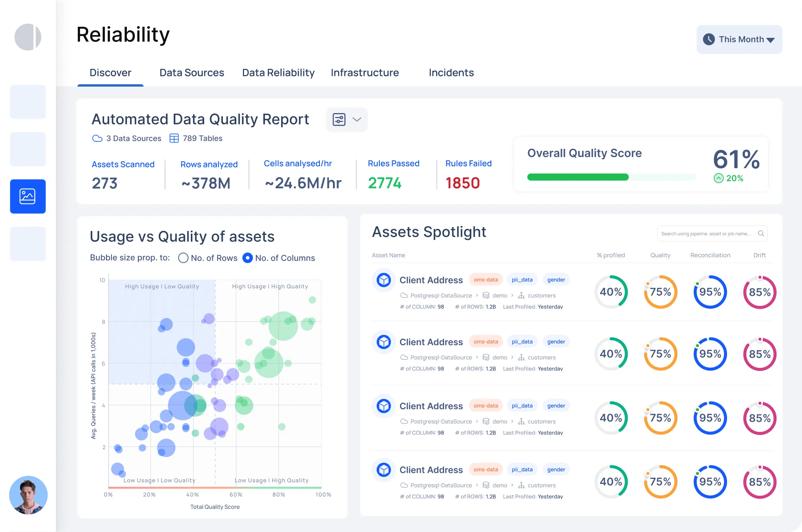Click the table grid icon next to 789 Tables
This screenshot has height=532, width=802.
click(173, 138)
